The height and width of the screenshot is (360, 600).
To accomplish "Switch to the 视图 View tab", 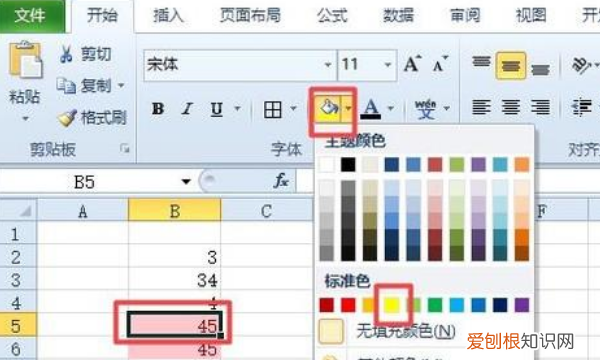I will point(531,16).
